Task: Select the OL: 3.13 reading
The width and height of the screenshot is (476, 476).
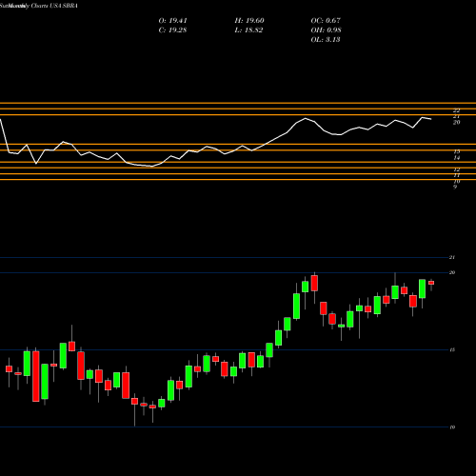Action: click(x=326, y=40)
